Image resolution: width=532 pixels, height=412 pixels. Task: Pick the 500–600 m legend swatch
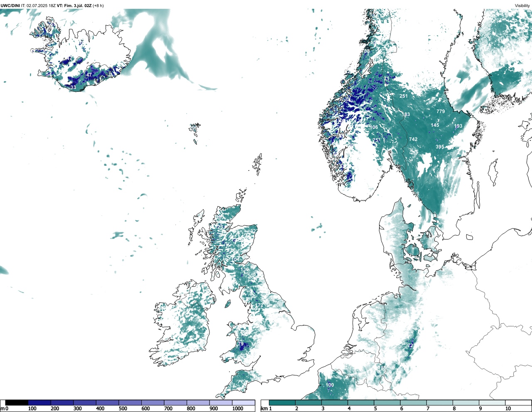[130, 402]
